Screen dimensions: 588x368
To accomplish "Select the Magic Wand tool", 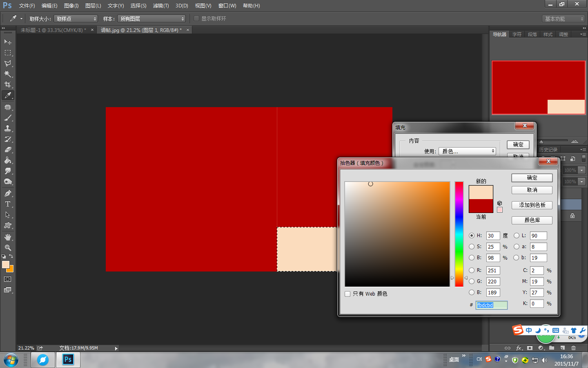I will pos(8,74).
